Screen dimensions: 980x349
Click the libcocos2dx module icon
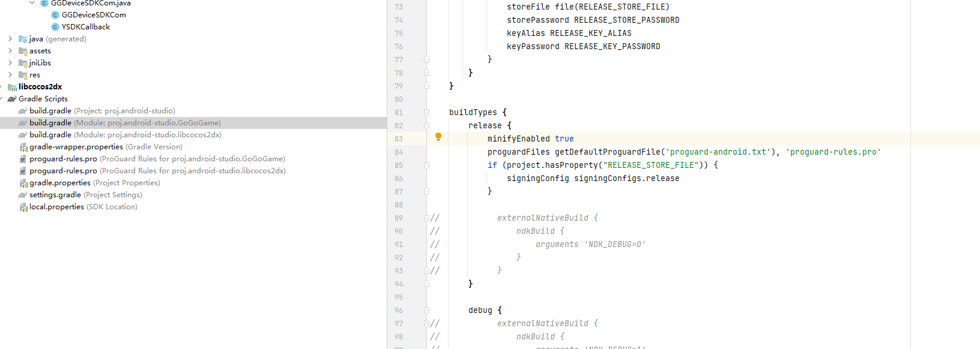point(12,87)
